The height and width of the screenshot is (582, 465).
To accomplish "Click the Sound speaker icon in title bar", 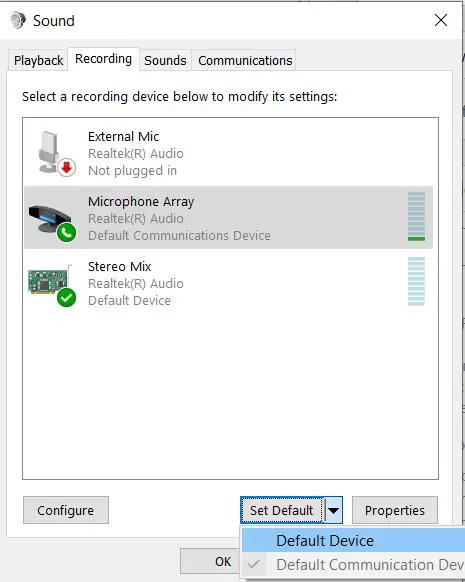I will [x=17, y=20].
